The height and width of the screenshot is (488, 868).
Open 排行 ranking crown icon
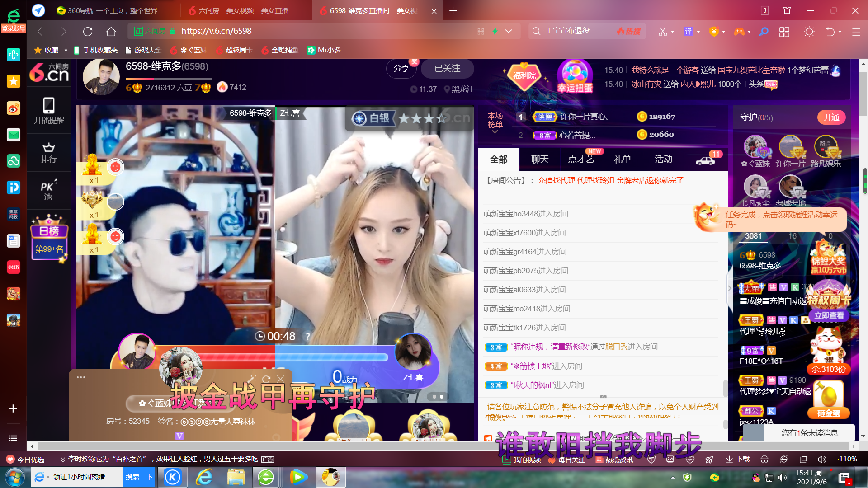pos(49,153)
